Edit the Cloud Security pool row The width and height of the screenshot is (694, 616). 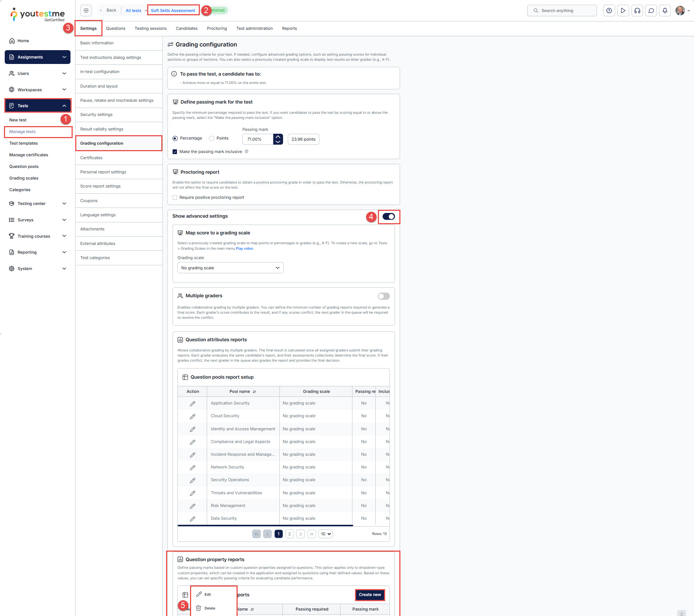point(193,416)
